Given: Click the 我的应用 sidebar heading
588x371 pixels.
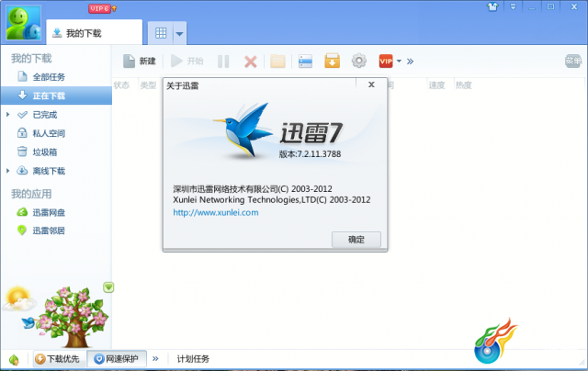Looking at the screenshot, I should 31,194.
